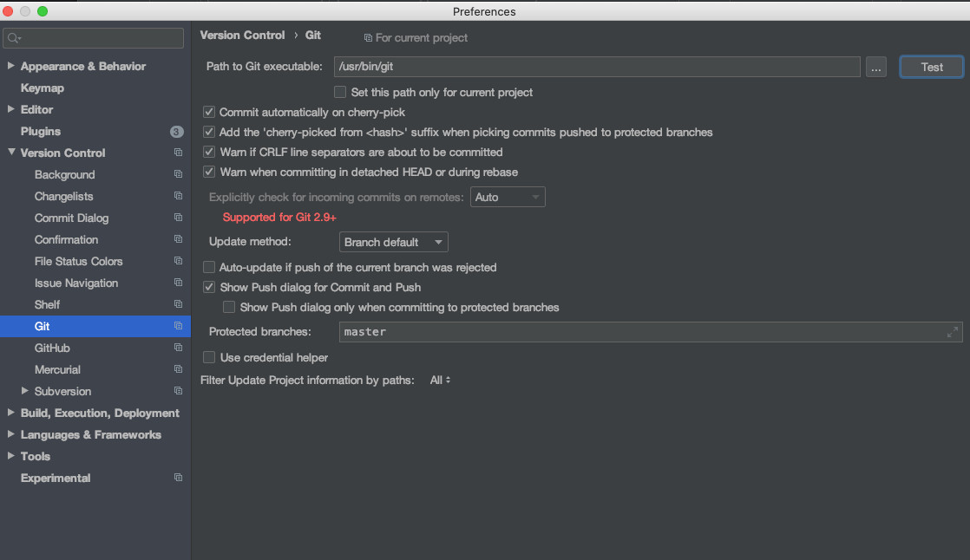Click the browse '...' button for Git executable path
This screenshot has width=970, height=560.
[875, 67]
